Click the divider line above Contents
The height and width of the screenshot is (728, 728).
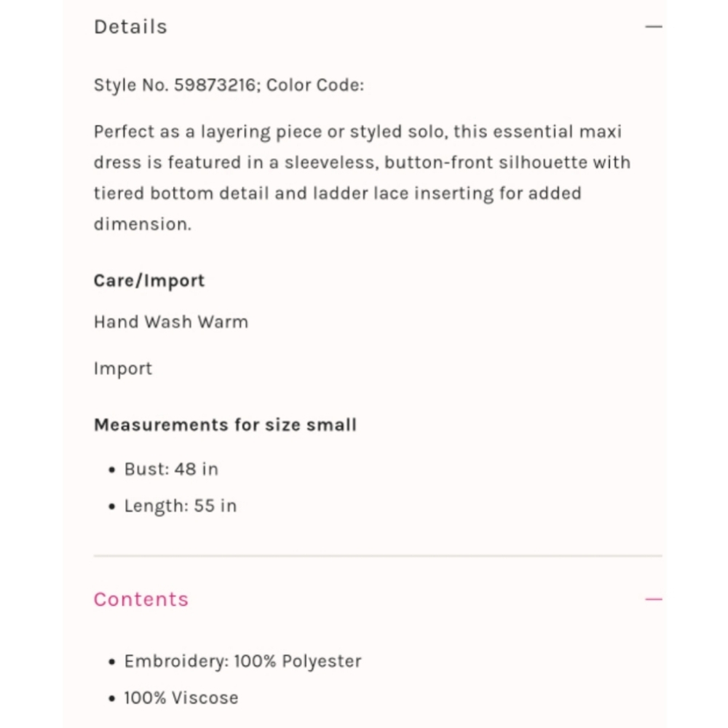378,555
